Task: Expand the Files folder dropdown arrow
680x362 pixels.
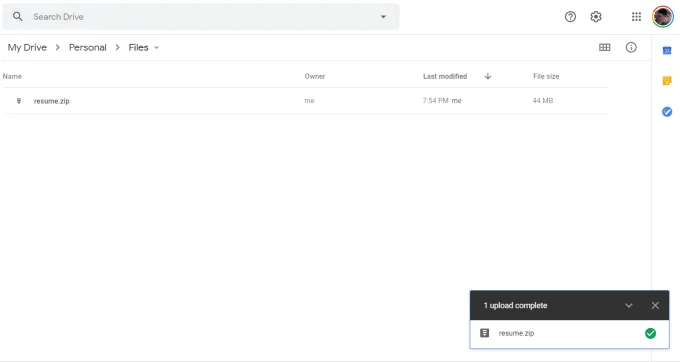Action: 157,48
